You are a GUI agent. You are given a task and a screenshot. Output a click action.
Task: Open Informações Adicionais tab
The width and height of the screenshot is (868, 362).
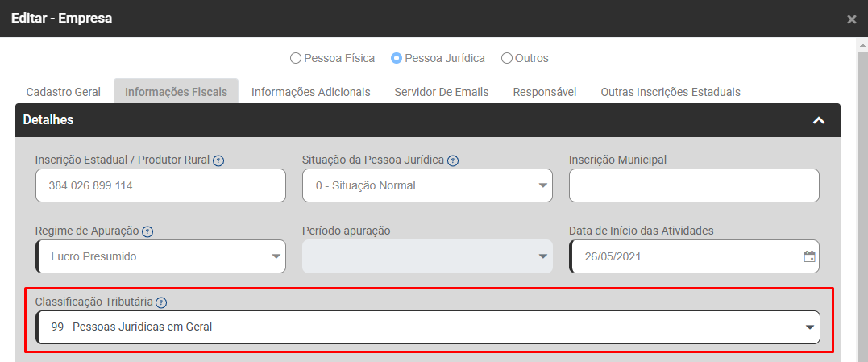[x=311, y=92]
